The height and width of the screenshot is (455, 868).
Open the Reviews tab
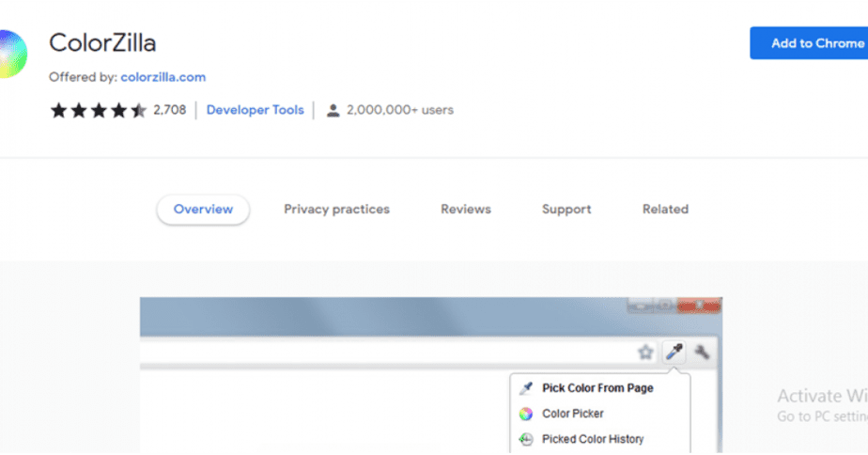point(466,210)
